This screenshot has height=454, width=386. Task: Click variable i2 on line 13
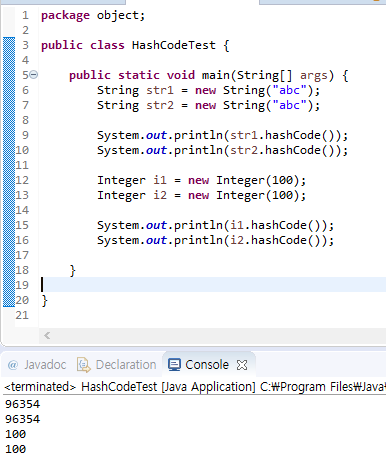[x=160, y=195]
